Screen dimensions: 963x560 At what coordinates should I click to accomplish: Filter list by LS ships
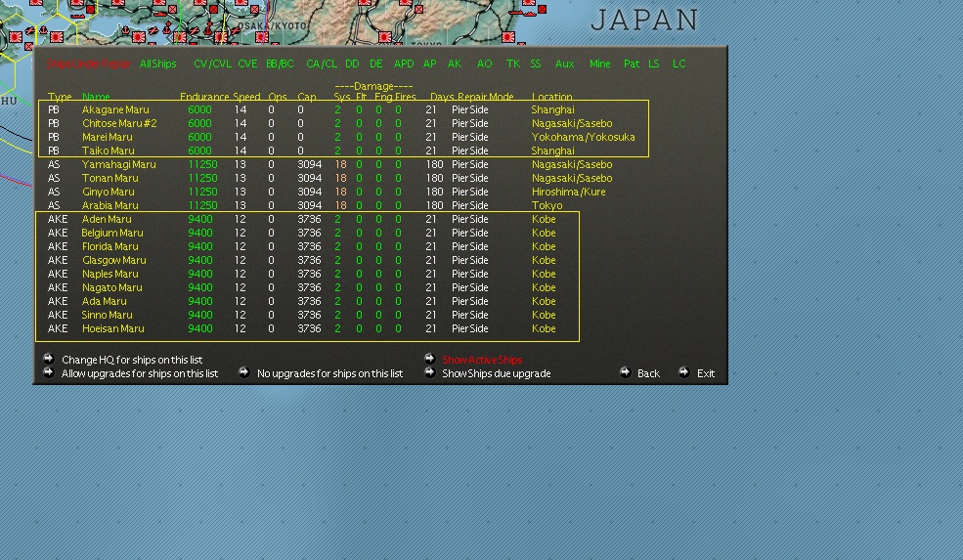pos(653,64)
